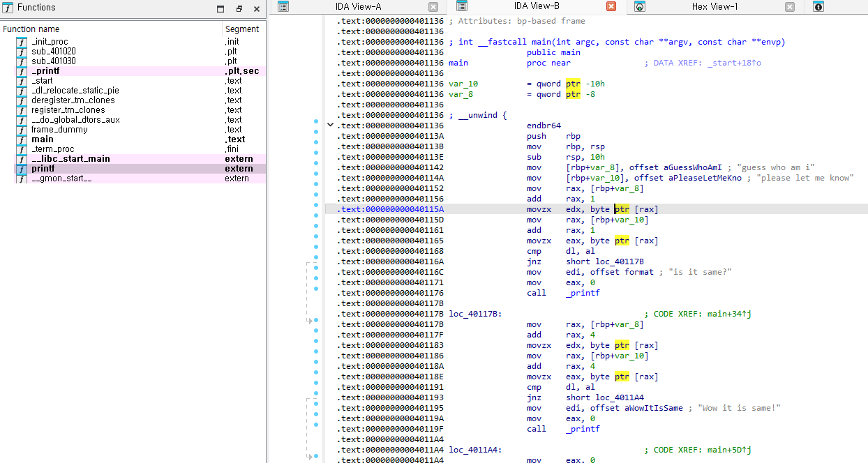868x463 pixels.
Task: Click the _start+18 data xref link
Action: [733, 63]
